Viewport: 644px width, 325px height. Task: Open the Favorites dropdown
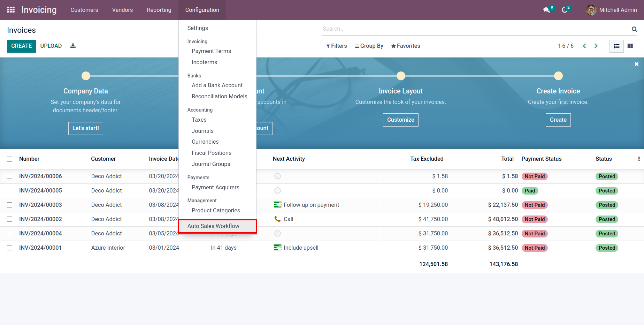[406, 46]
